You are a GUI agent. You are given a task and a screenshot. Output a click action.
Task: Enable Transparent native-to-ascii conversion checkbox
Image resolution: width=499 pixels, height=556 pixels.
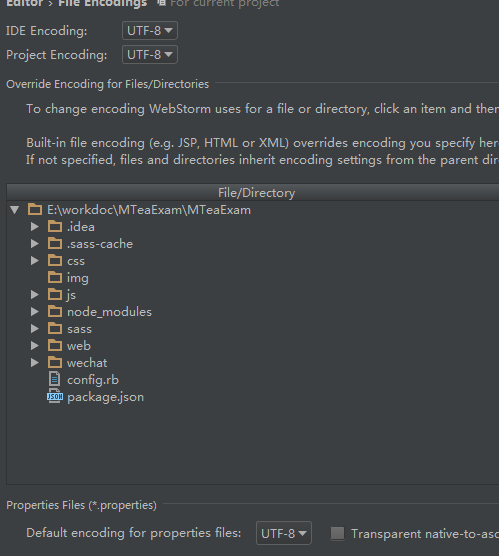click(337, 533)
